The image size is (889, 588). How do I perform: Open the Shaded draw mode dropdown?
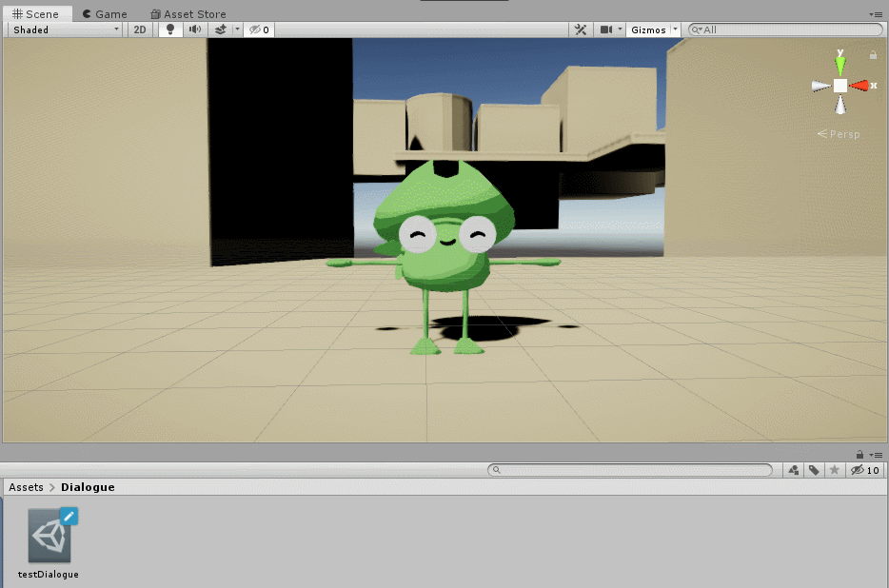[66, 29]
